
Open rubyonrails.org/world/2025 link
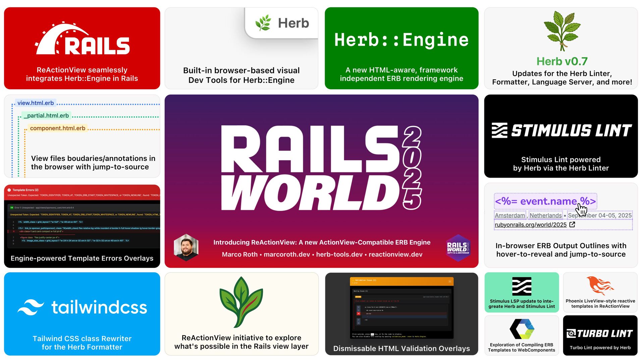tap(530, 225)
